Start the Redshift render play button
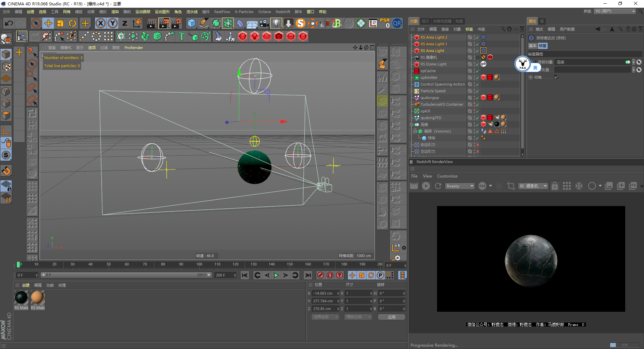Viewport: 644px width, 349px height. click(426, 186)
